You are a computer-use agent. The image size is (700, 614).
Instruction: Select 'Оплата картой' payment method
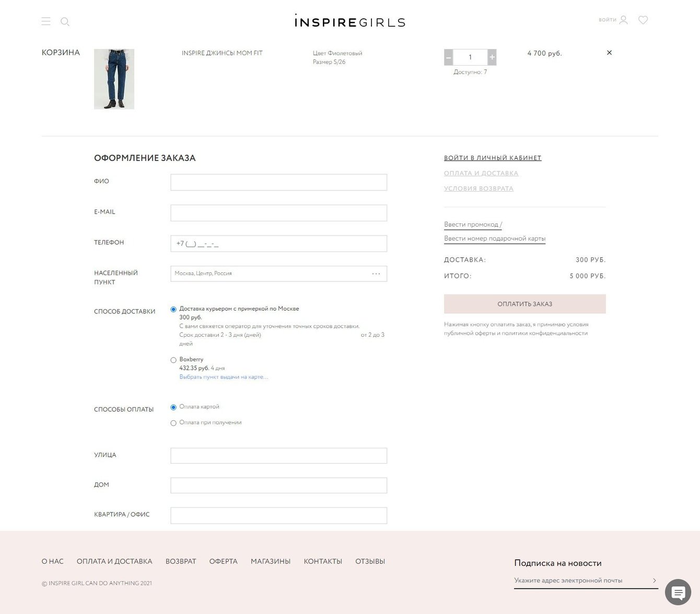point(173,407)
